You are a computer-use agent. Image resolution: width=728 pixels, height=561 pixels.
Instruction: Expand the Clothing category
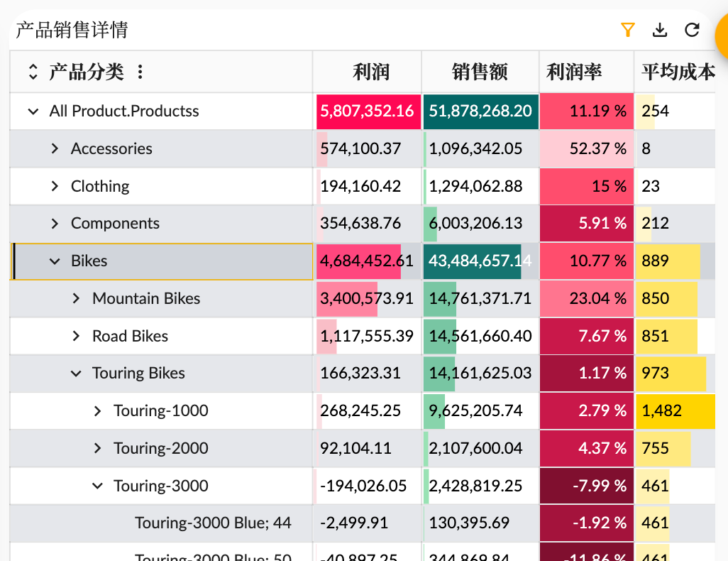pos(55,186)
